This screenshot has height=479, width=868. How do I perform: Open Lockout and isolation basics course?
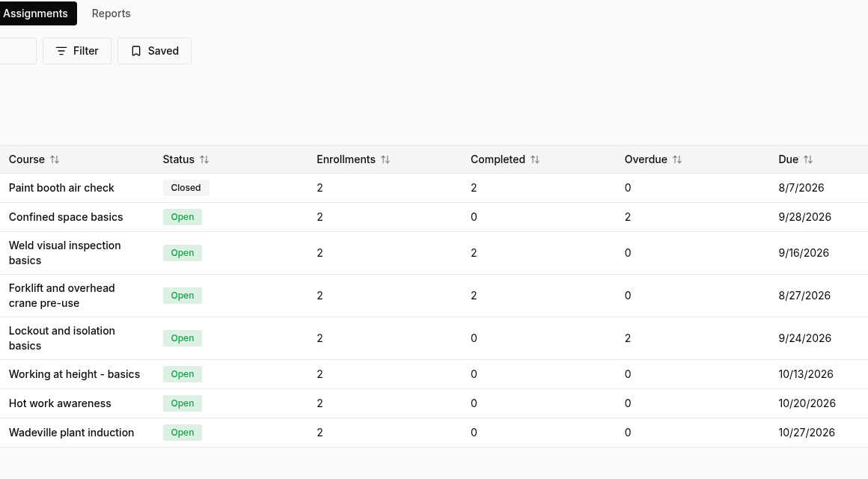coord(62,338)
